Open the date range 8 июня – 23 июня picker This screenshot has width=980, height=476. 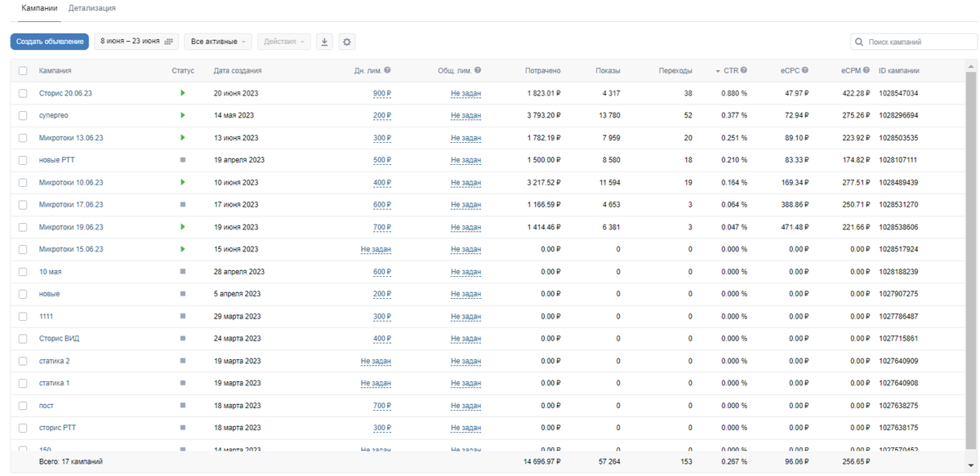(x=136, y=42)
